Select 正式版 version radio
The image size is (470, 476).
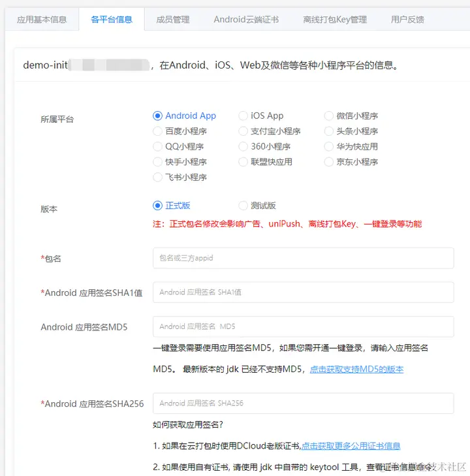(x=157, y=206)
